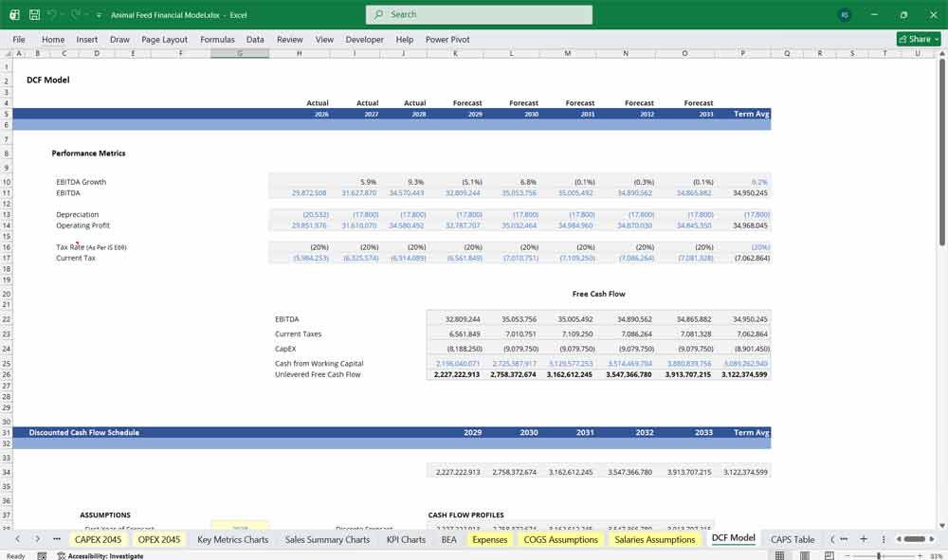The width and height of the screenshot is (948, 560).
Task: Open the Quick Access Toolbar customization dropdown
Action: (x=98, y=15)
